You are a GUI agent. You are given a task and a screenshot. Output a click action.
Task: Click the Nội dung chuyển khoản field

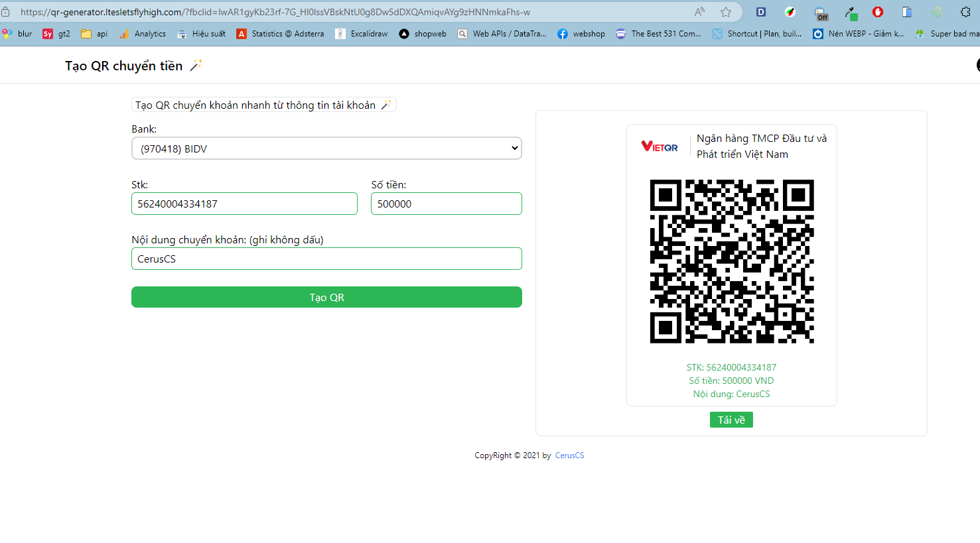(326, 259)
